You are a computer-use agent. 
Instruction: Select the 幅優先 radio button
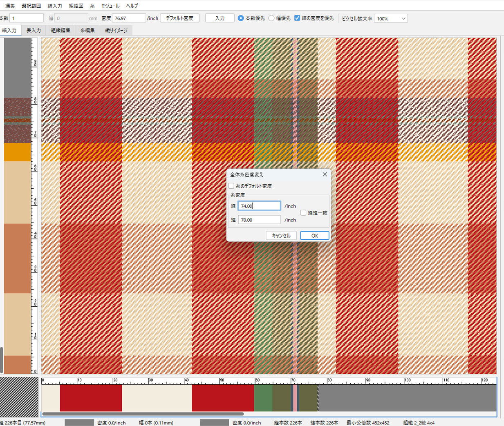pos(271,18)
